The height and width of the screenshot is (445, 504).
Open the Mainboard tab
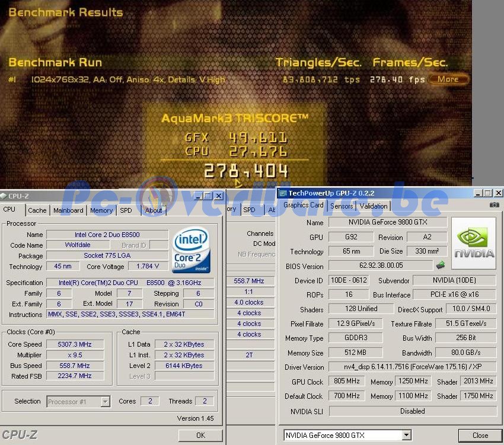tap(68, 210)
